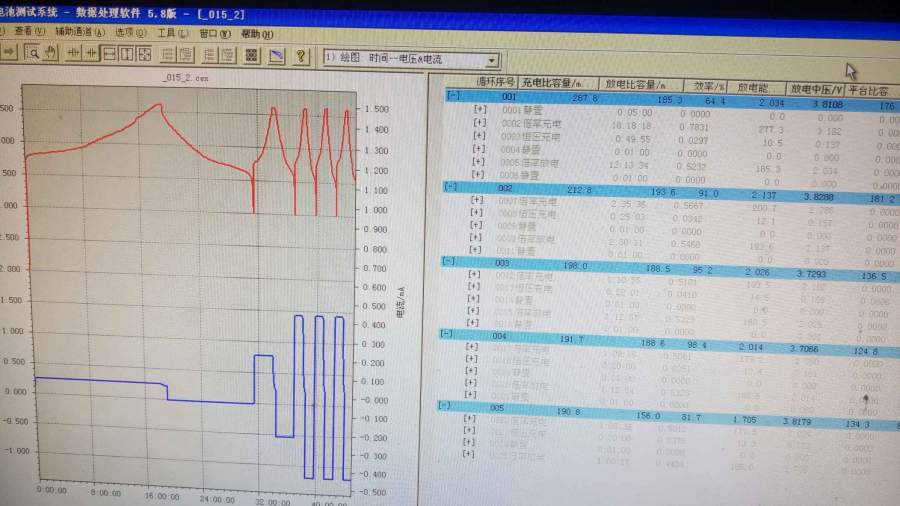This screenshot has height=506, width=900.
Task: Click the 循环序号 column header
Action: click(496, 82)
